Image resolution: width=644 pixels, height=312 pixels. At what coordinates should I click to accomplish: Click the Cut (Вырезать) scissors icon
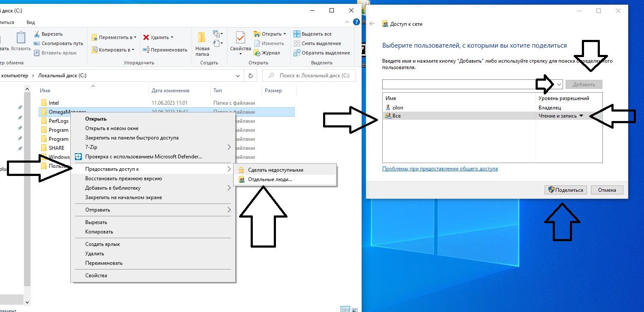[x=37, y=34]
